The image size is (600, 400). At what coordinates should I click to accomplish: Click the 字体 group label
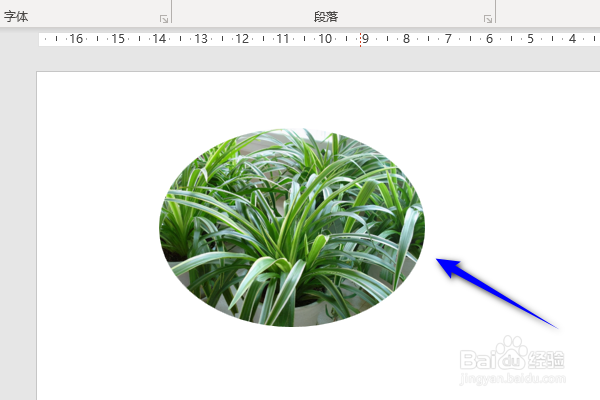(x=16, y=17)
